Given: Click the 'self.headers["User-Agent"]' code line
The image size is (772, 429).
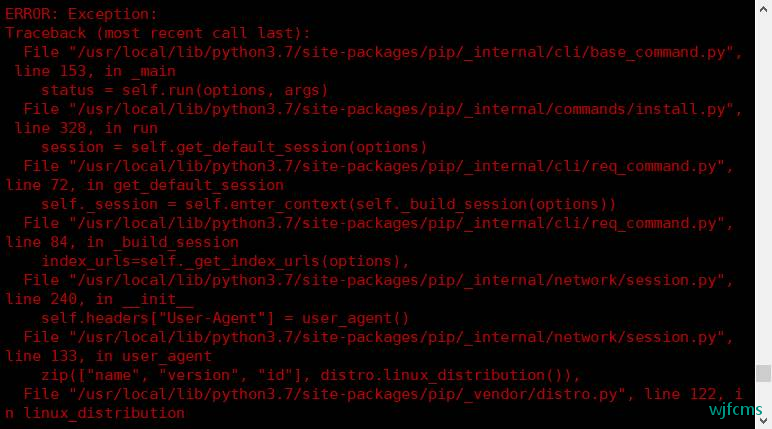Looking at the screenshot, I should coord(225,318).
